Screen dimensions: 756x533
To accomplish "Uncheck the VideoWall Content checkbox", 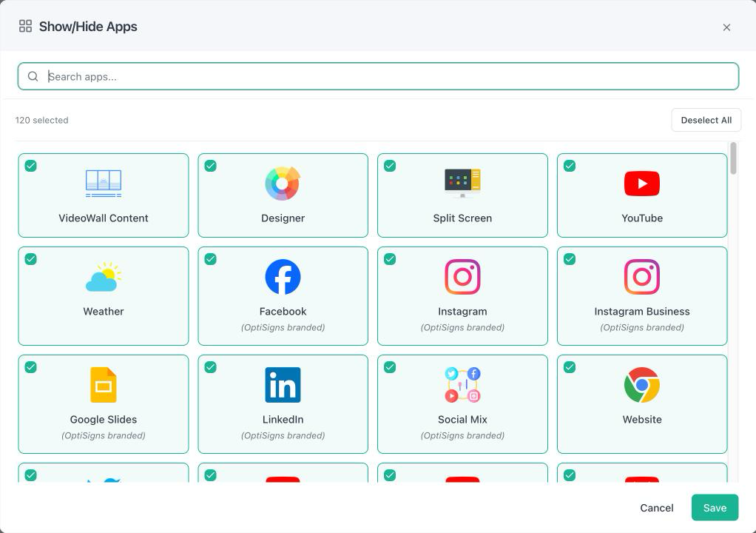I will (x=31, y=166).
